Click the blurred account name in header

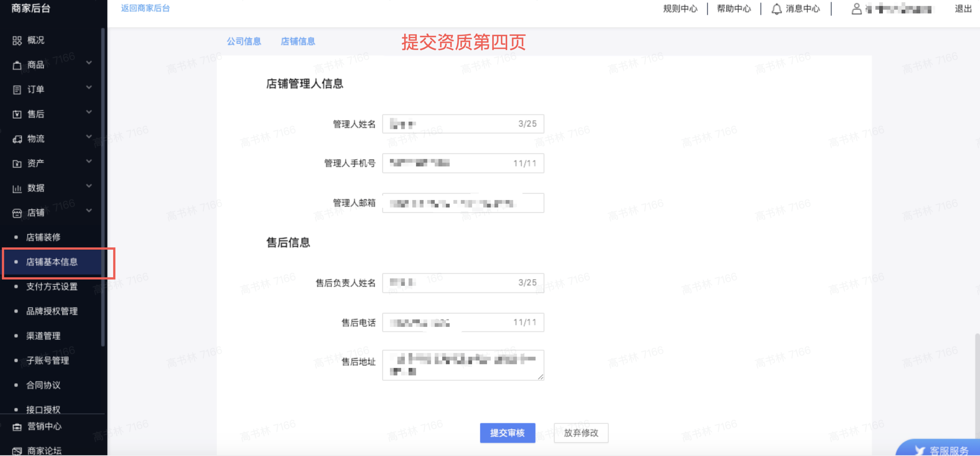899,9
